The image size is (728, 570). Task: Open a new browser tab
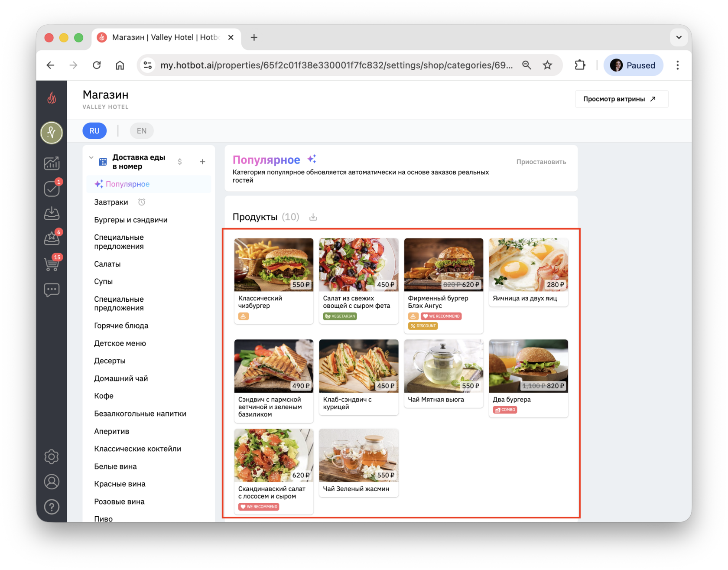254,38
